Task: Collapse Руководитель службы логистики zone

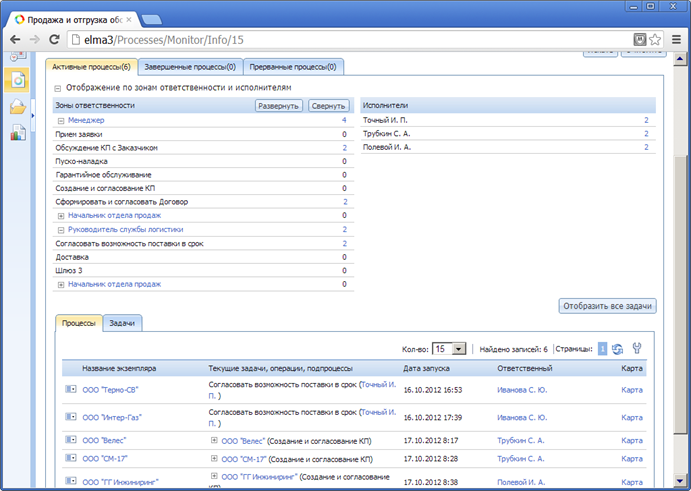Action: tap(61, 229)
